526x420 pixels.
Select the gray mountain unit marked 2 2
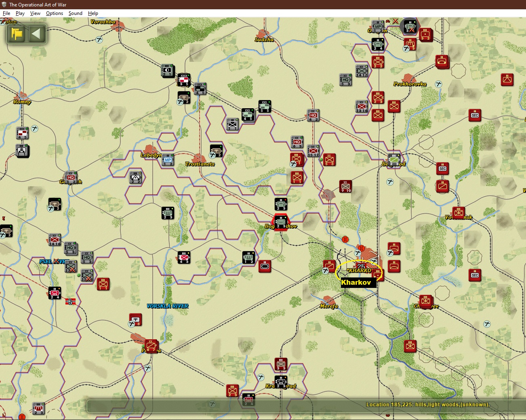tap(135, 178)
